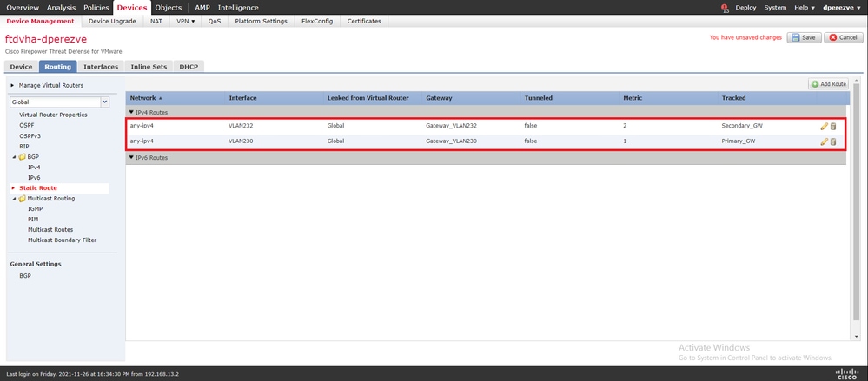Select OSPFv3 in routing tree
The width and height of the screenshot is (868, 381).
pos(30,136)
